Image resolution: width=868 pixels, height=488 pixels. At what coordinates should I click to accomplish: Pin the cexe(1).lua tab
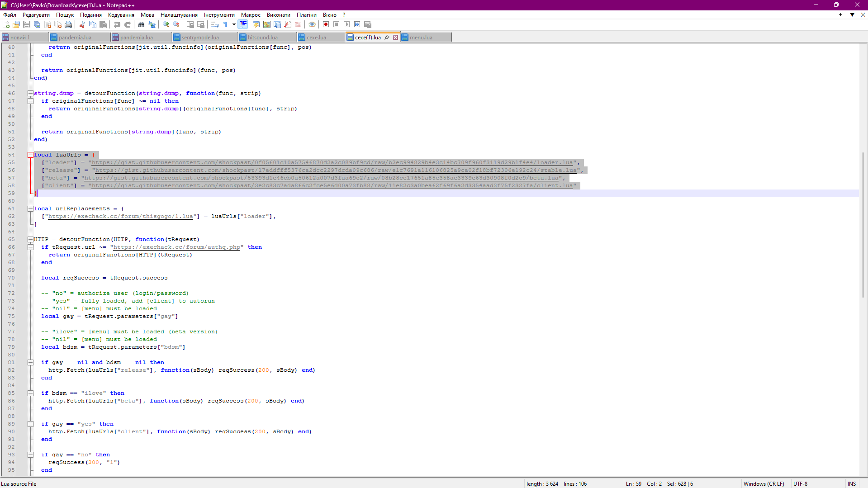tap(387, 37)
